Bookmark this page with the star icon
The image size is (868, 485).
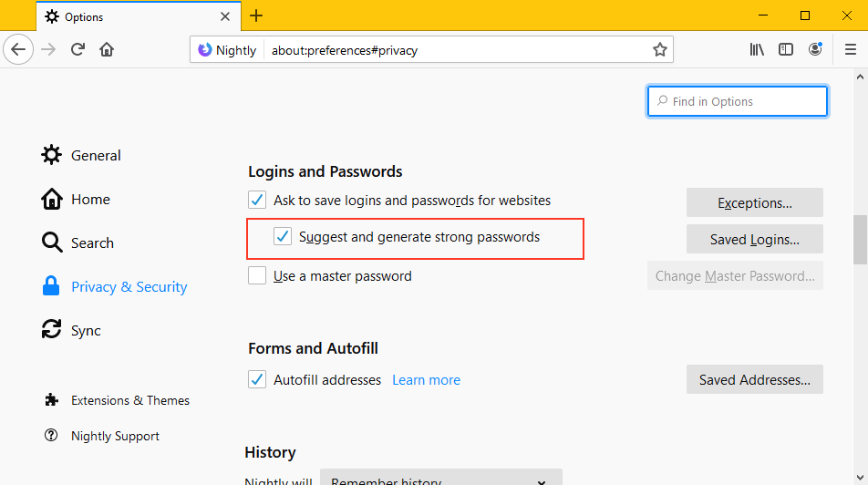pyautogui.click(x=660, y=50)
